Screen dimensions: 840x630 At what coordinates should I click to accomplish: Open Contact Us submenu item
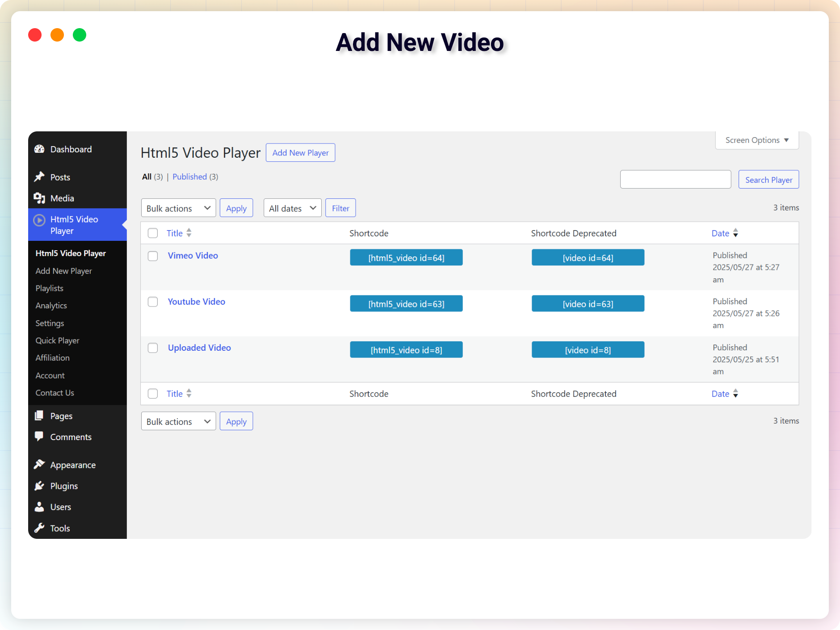pos(55,393)
